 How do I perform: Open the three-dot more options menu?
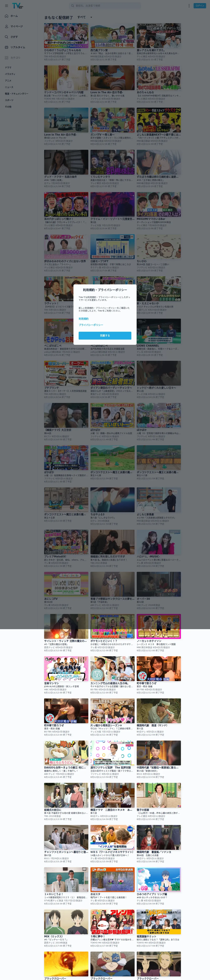point(189,6)
